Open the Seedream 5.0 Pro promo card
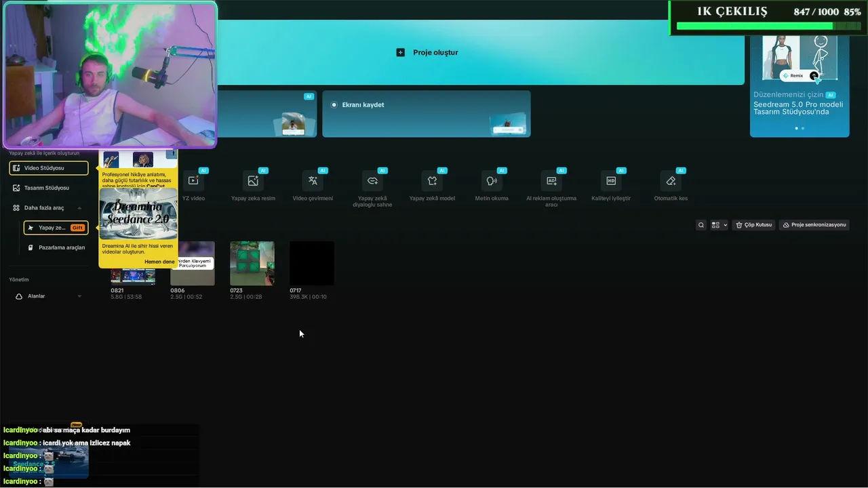Screen dimensions: 868x488 coord(800,85)
